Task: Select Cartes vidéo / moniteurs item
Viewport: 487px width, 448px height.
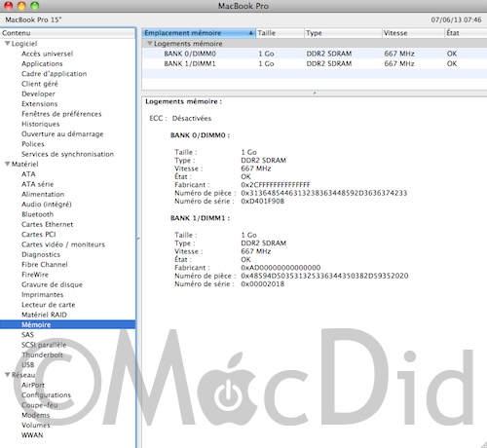Action: [63, 244]
